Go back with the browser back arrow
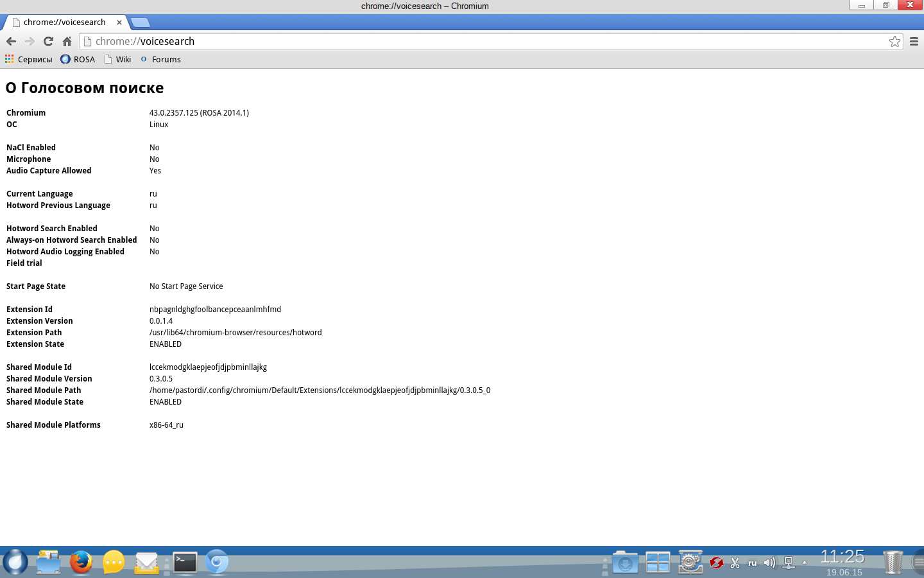 (11, 41)
